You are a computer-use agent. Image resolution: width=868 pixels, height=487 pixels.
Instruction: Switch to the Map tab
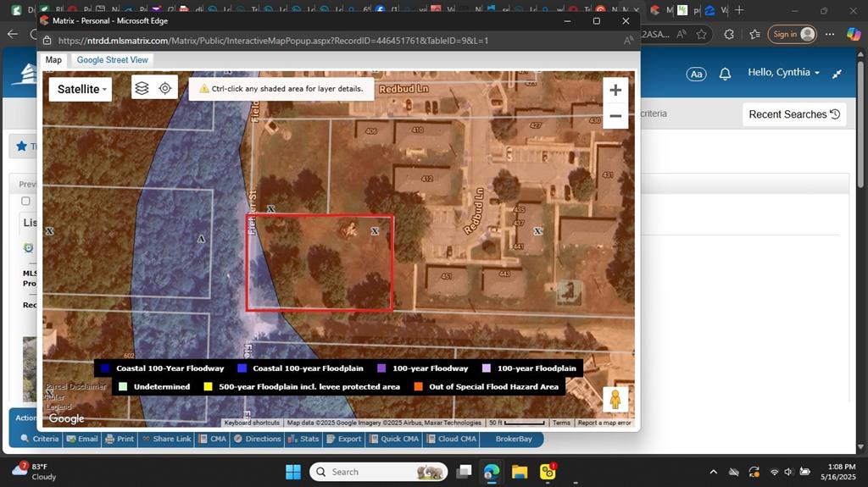pyautogui.click(x=53, y=60)
